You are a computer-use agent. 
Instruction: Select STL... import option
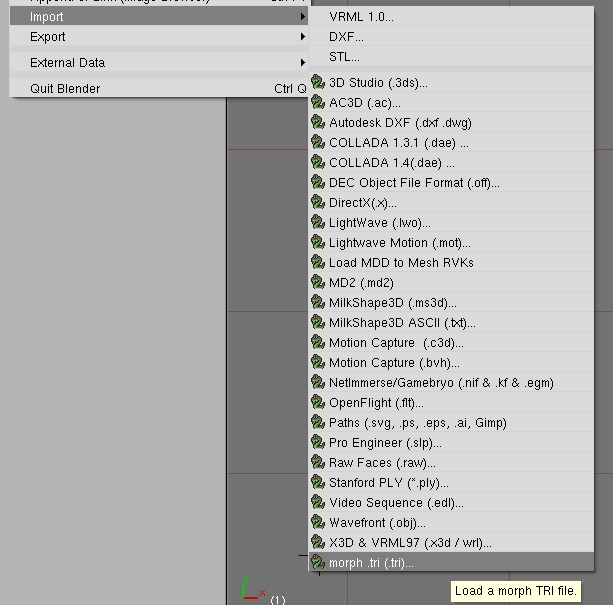(344, 57)
